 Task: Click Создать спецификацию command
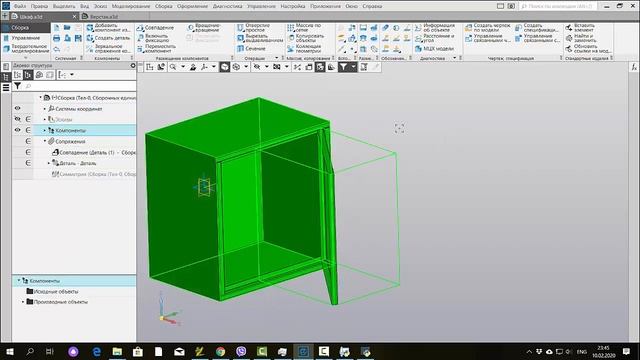click(537, 28)
